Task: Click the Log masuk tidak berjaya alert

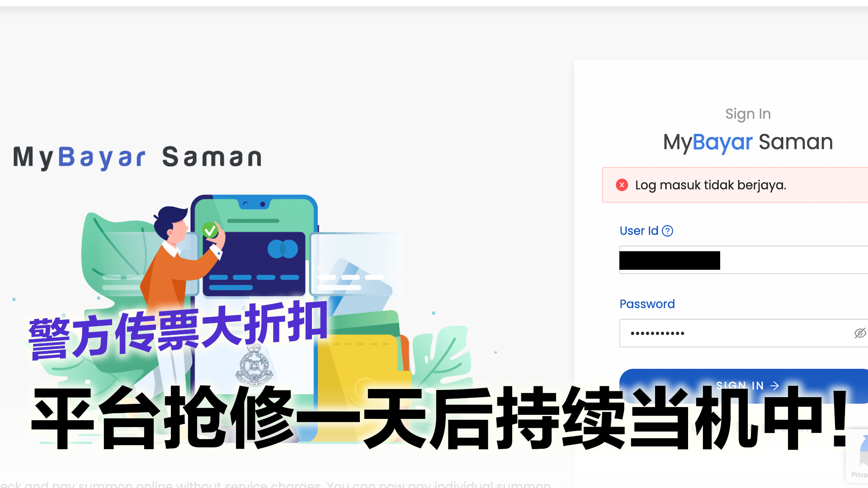Action: [x=735, y=185]
